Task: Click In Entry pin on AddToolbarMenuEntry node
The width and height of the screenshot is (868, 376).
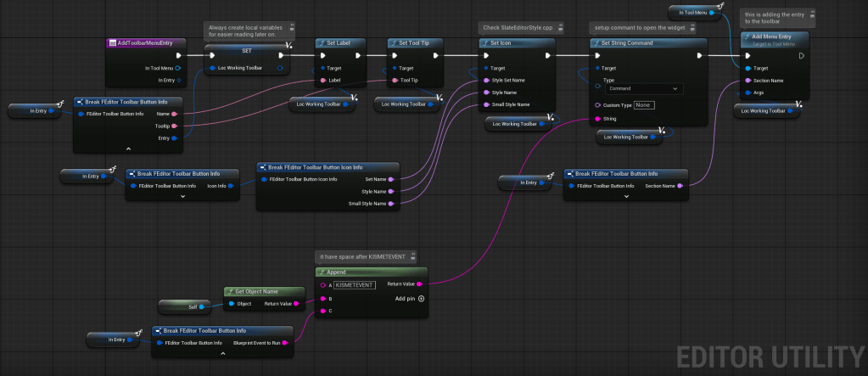Action: pos(178,81)
